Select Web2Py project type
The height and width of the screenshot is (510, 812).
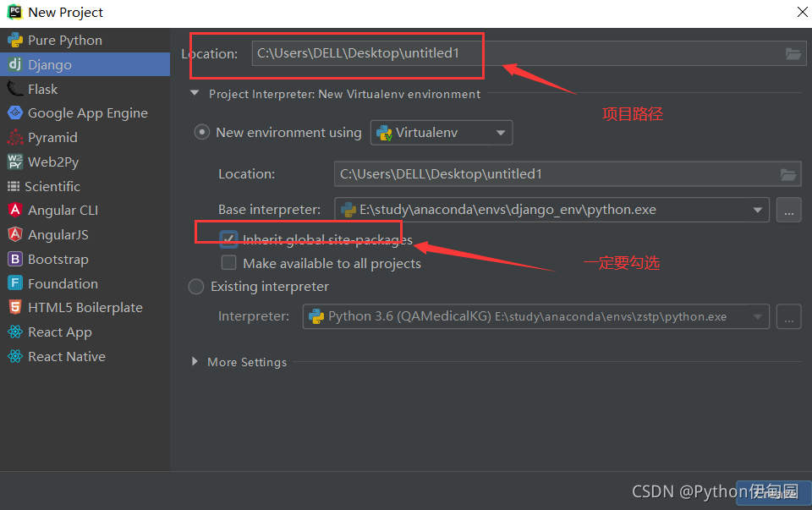point(85,162)
